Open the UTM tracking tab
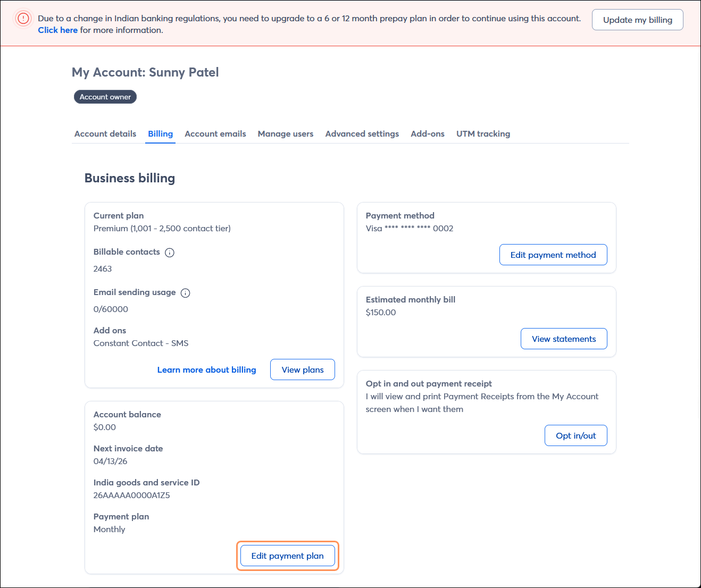The image size is (701, 588). coord(483,134)
